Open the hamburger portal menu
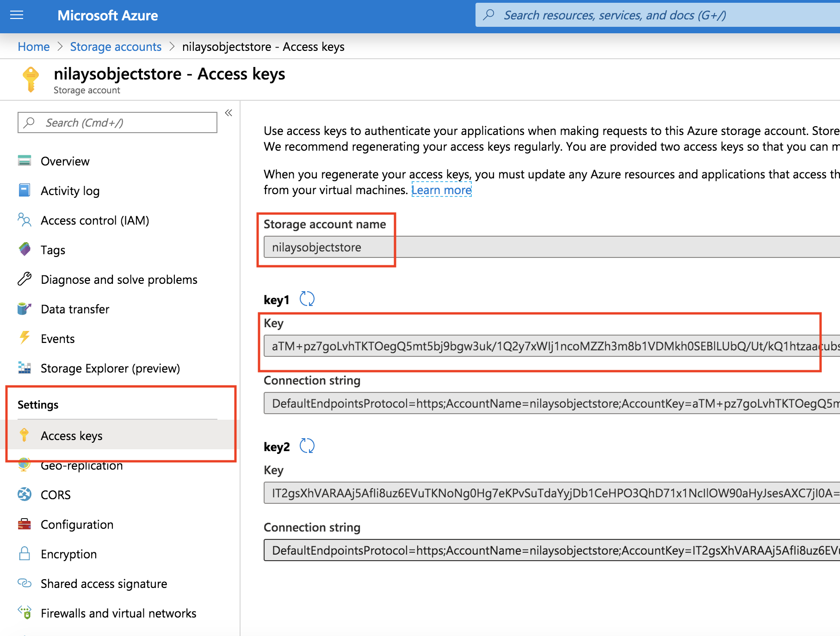Image resolution: width=840 pixels, height=636 pixels. (x=17, y=15)
